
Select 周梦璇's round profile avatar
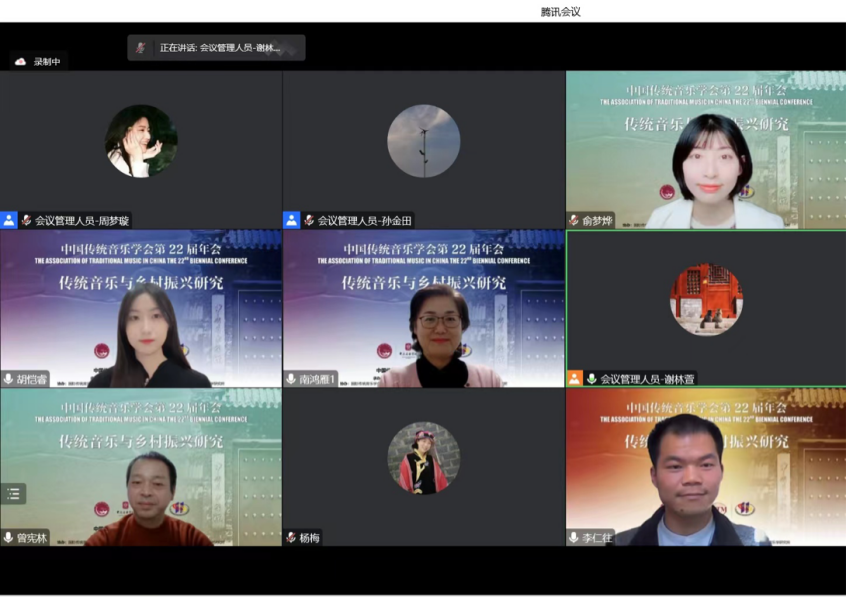(x=141, y=141)
